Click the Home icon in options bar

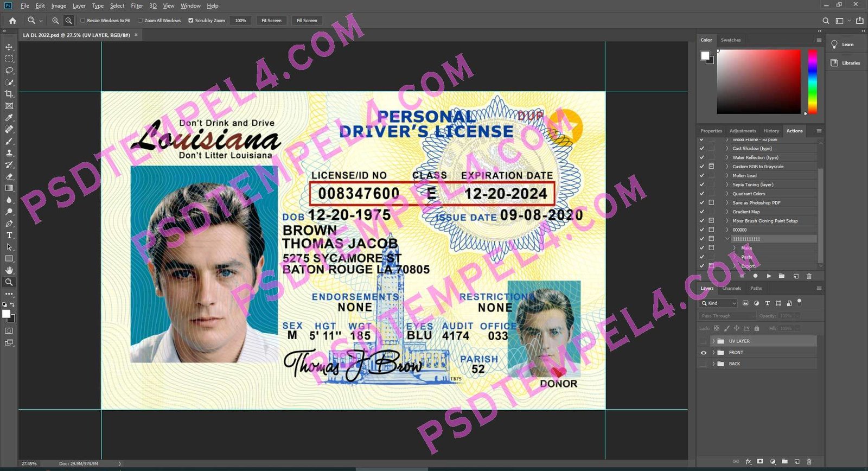pos(12,21)
